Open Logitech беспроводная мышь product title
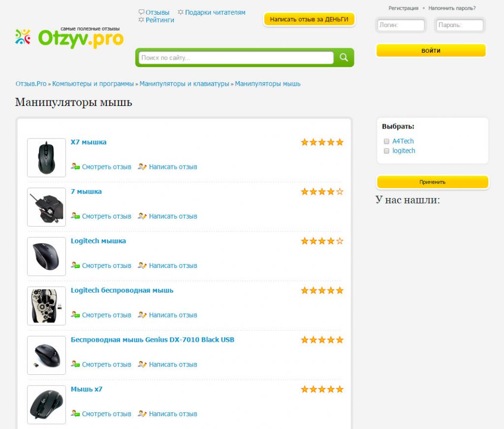This screenshot has height=429, width=504. [122, 291]
